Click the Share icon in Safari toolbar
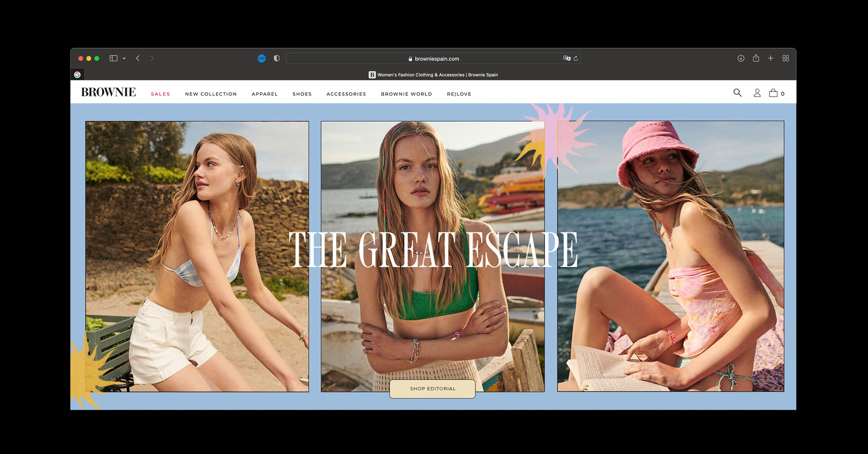This screenshot has height=454, width=868. [756, 58]
